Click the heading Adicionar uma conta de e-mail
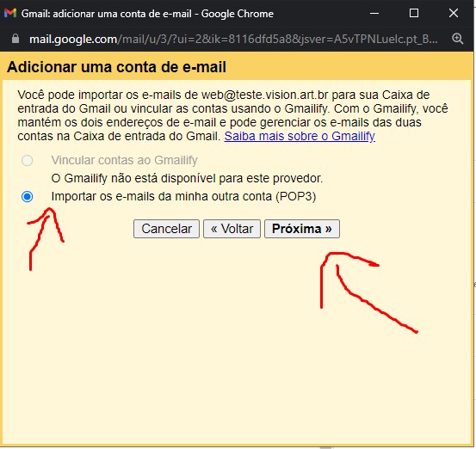476x449 pixels. [116, 67]
